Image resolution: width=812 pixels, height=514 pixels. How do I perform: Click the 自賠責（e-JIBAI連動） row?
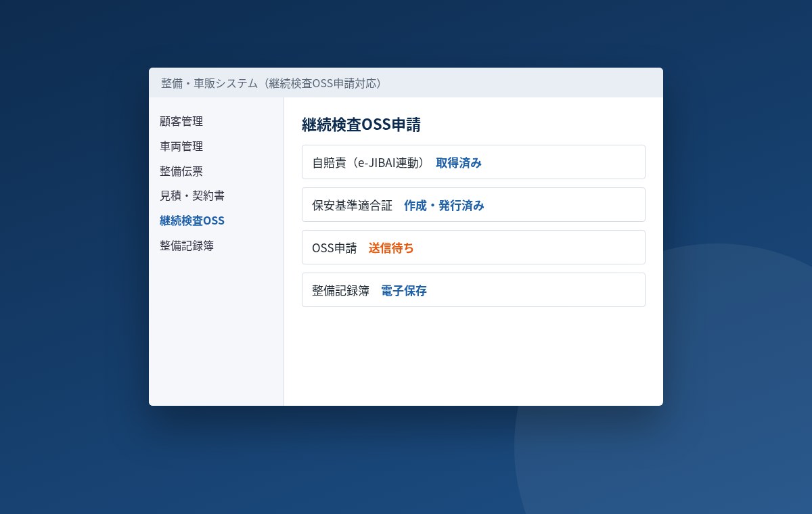474,162
